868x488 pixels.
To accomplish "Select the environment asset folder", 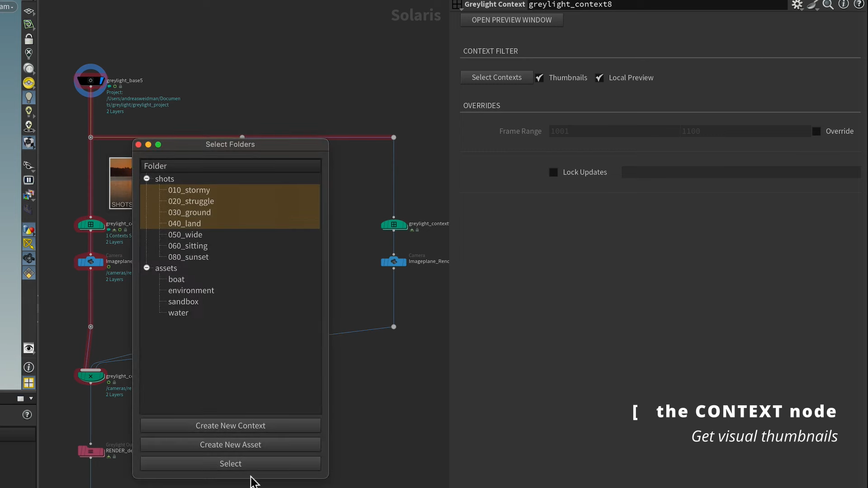I will point(191,290).
